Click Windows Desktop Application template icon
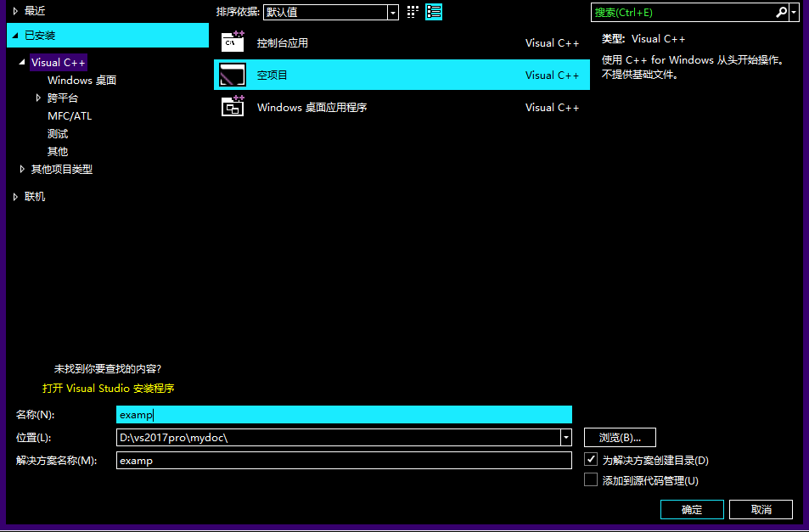The image size is (809, 532). 233,107
